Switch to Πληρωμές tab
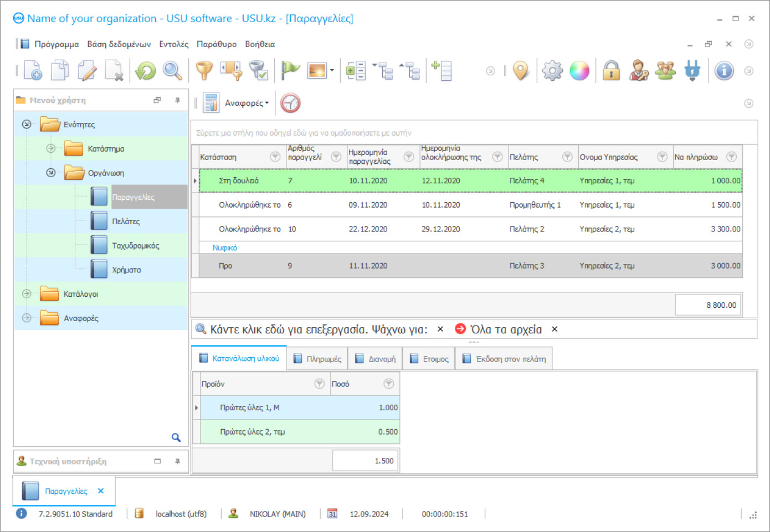Viewport: 770px width, 532px height. (x=317, y=359)
